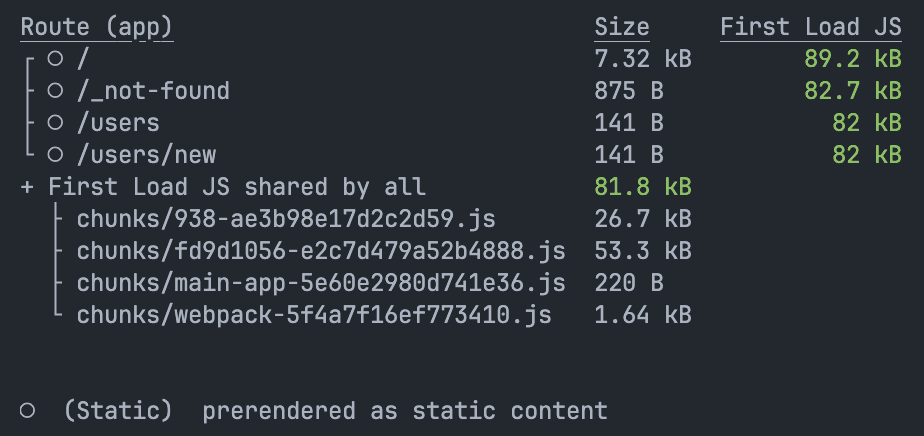The width and height of the screenshot is (924, 436).
Task: Click chunks/fd9d1056-e2c7d479a52b4888.js file name
Action: (321, 251)
